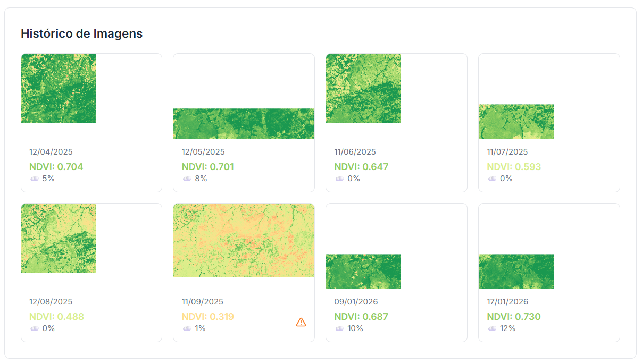Click the cloud cover icon on 12/04/2025 card
Image resolution: width=642 pixels, height=364 pixels.
click(x=34, y=179)
